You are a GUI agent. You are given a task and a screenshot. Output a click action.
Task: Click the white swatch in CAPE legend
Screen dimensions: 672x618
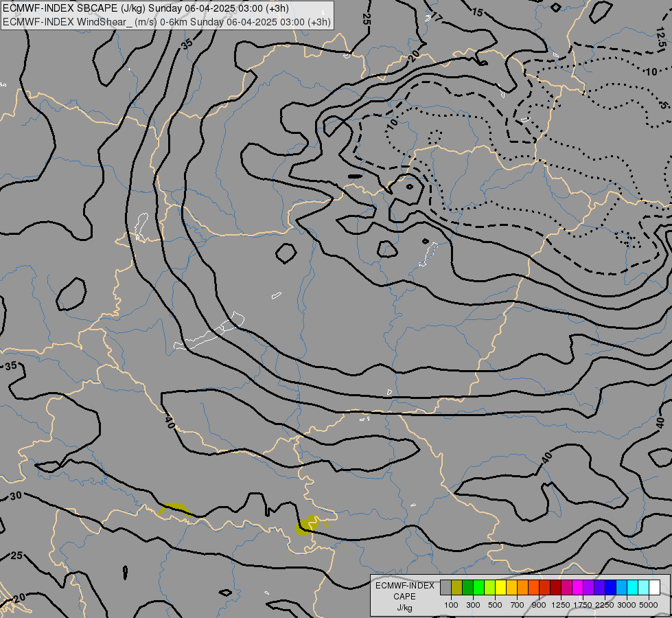point(654,588)
